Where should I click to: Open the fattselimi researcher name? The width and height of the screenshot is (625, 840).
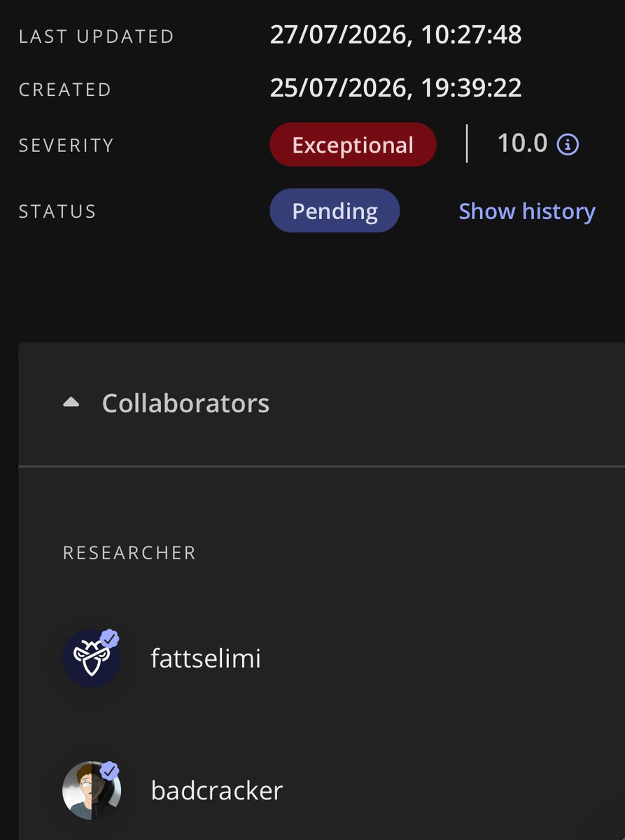click(206, 658)
